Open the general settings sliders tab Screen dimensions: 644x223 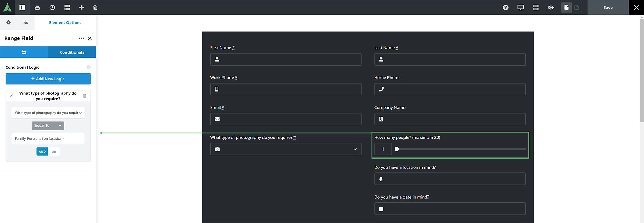coord(24,52)
